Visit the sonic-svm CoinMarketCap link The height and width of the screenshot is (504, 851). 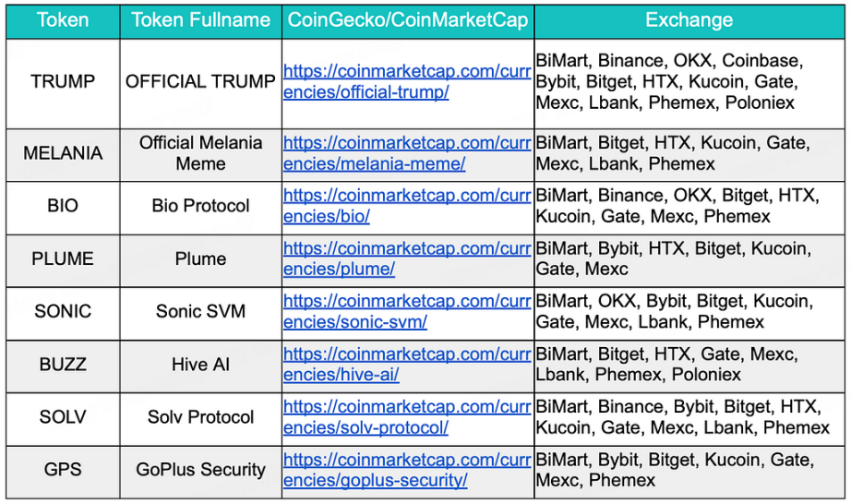pos(407,311)
